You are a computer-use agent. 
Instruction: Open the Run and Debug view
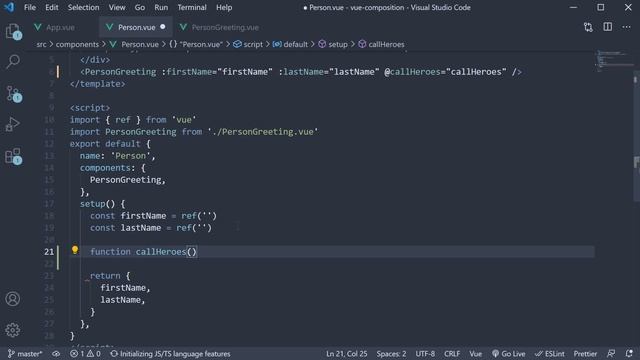tap(13, 124)
